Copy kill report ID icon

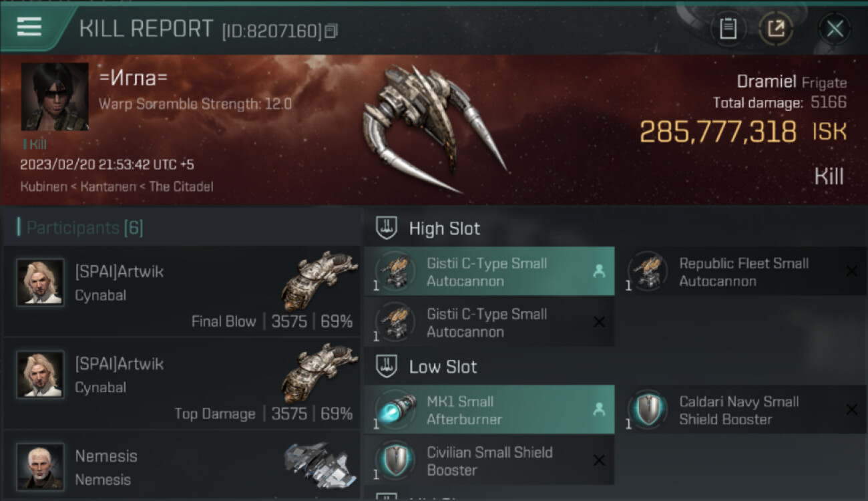click(x=331, y=31)
